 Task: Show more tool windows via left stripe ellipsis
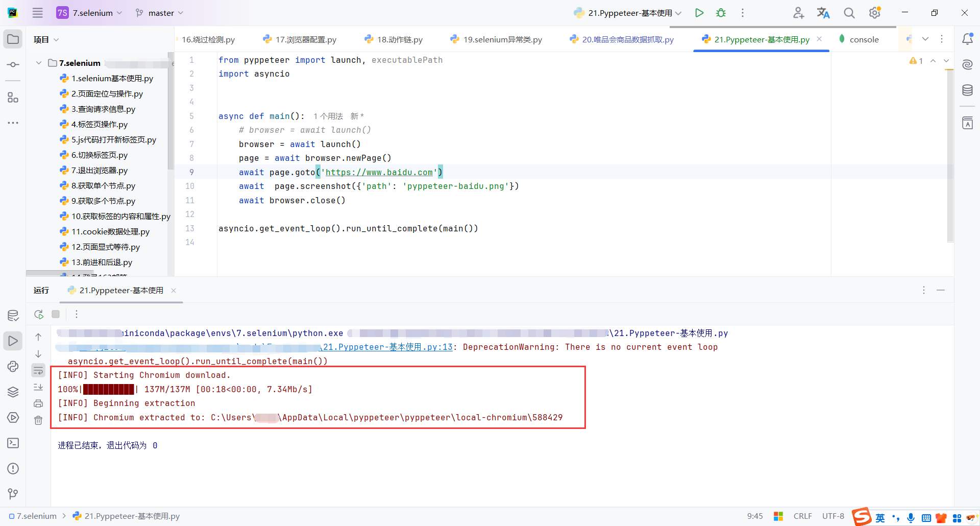[x=13, y=123]
